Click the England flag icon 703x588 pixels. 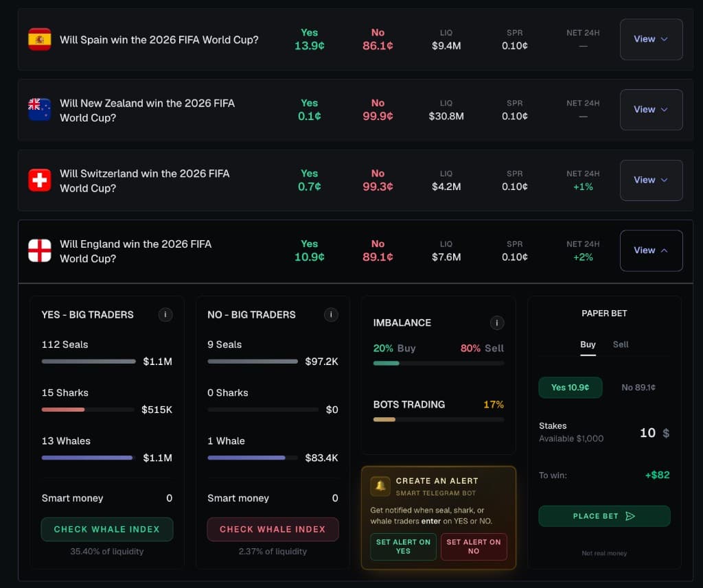(x=39, y=250)
